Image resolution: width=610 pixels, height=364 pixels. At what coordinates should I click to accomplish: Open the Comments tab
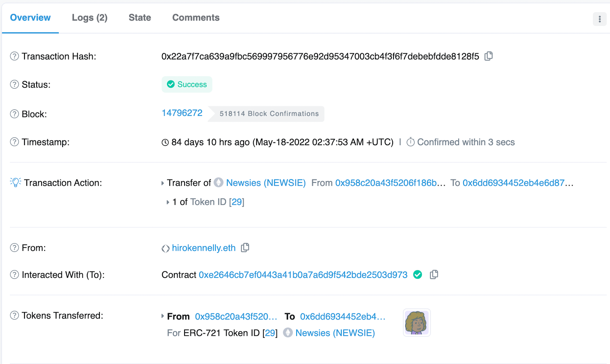click(x=196, y=18)
